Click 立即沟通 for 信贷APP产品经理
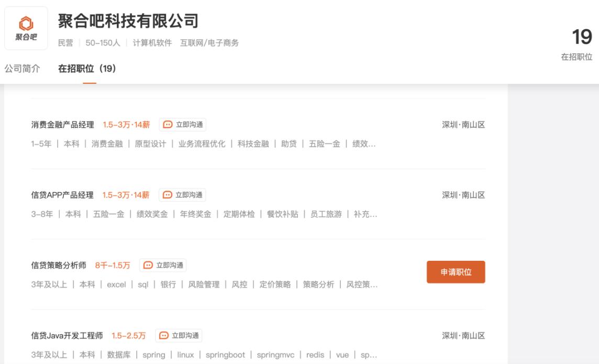This screenshot has height=364, width=599. pos(182,195)
